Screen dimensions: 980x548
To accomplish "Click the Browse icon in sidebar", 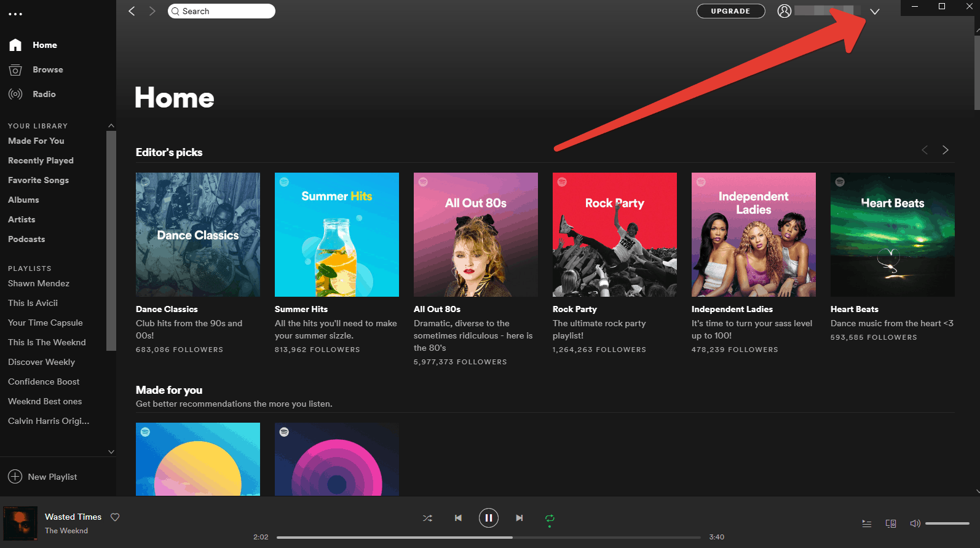I will [x=15, y=70].
